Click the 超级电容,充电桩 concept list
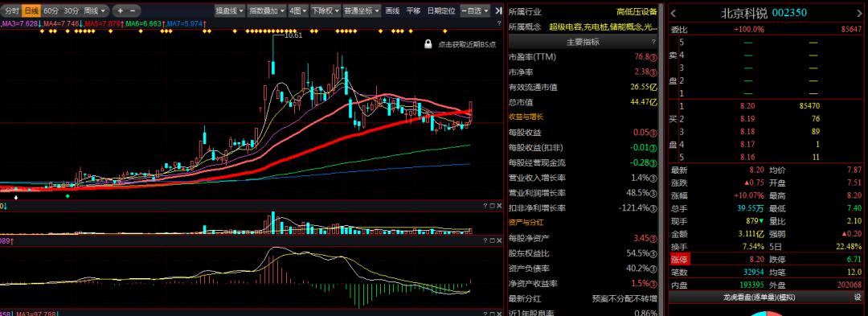This screenshot has height=316, width=868. tap(603, 27)
